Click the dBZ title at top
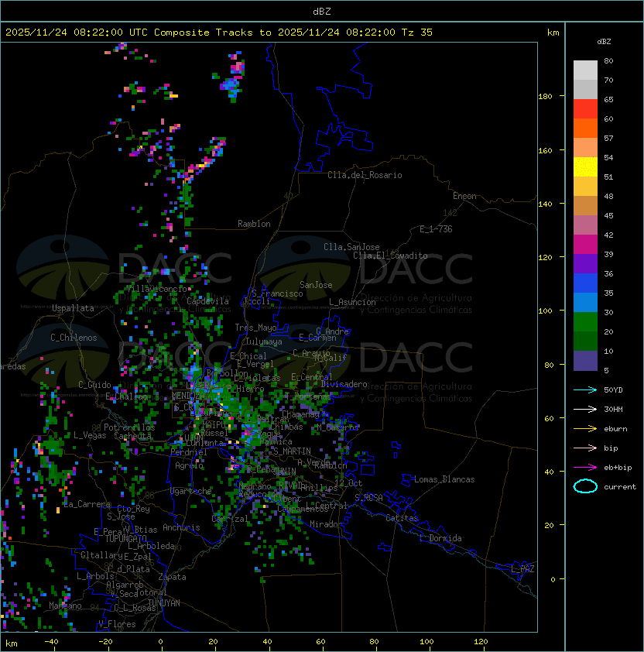This screenshot has height=652, width=644. tap(322, 11)
